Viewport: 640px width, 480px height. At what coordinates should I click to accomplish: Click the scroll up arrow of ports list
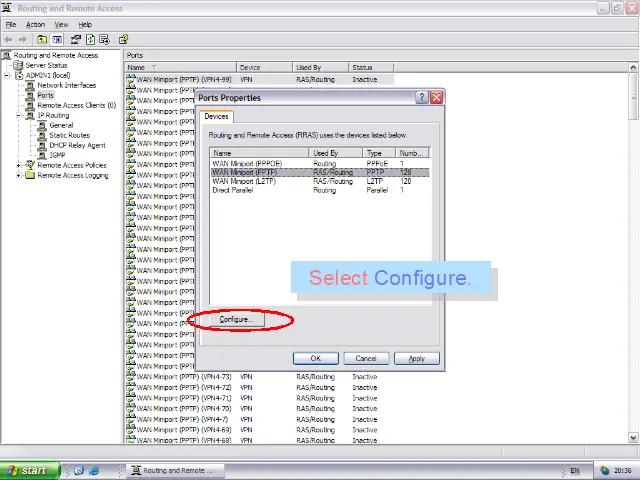click(x=633, y=67)
